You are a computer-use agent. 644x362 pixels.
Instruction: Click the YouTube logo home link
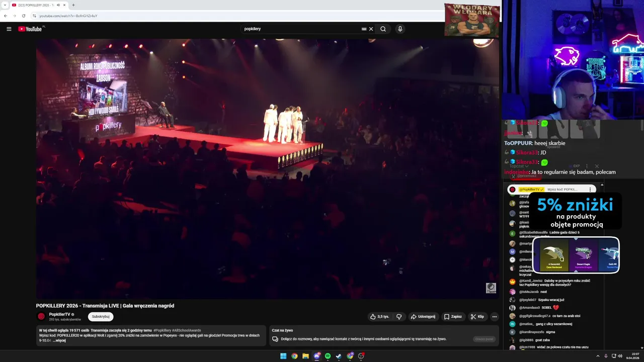pos(31,29)
